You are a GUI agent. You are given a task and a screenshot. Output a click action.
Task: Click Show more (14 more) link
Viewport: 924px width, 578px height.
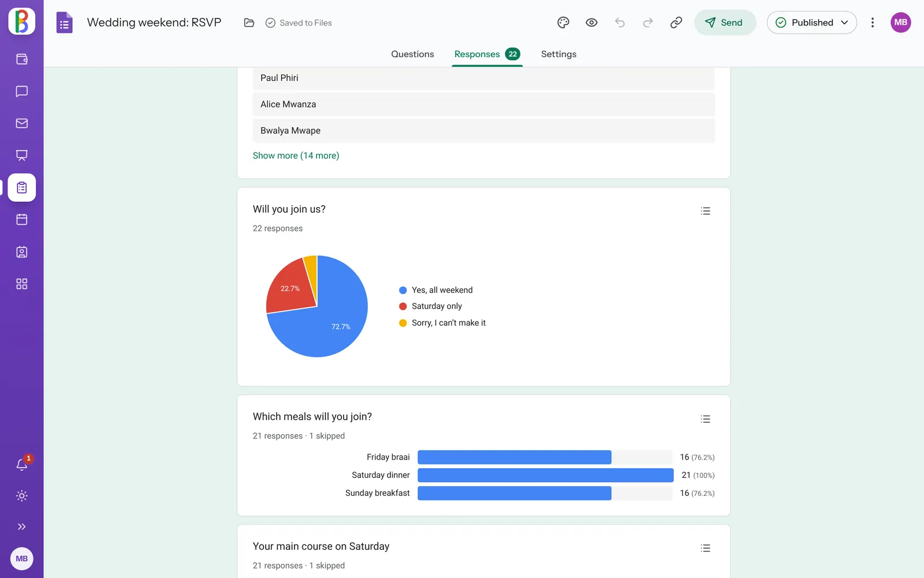point(296,155)
